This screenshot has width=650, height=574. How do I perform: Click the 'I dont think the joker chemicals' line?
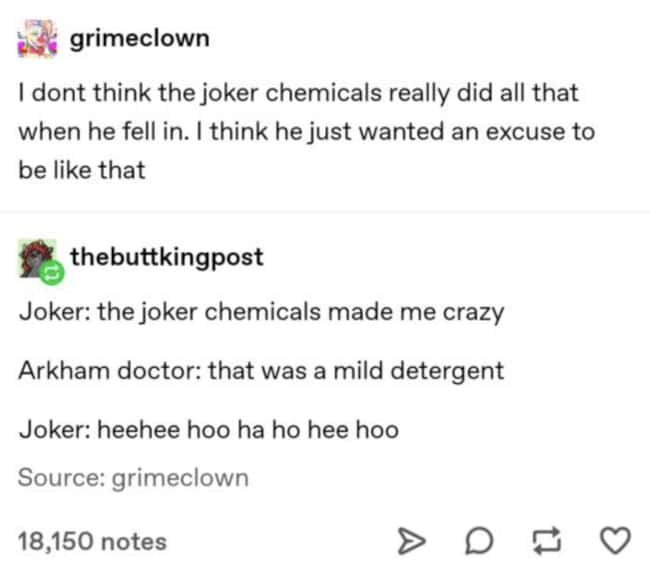click(x=298, y=93)
